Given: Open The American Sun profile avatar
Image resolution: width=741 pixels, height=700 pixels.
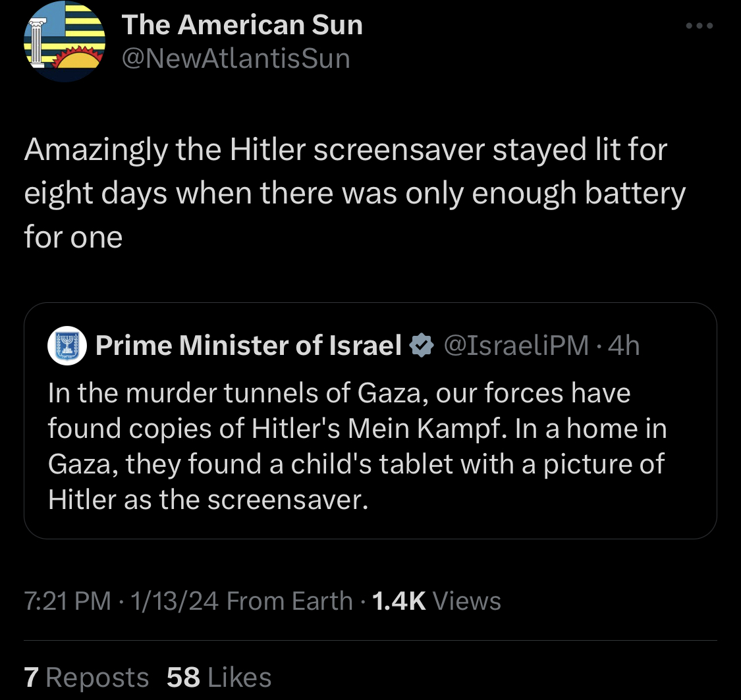Looking at the screenshot, I should (65, 41).
